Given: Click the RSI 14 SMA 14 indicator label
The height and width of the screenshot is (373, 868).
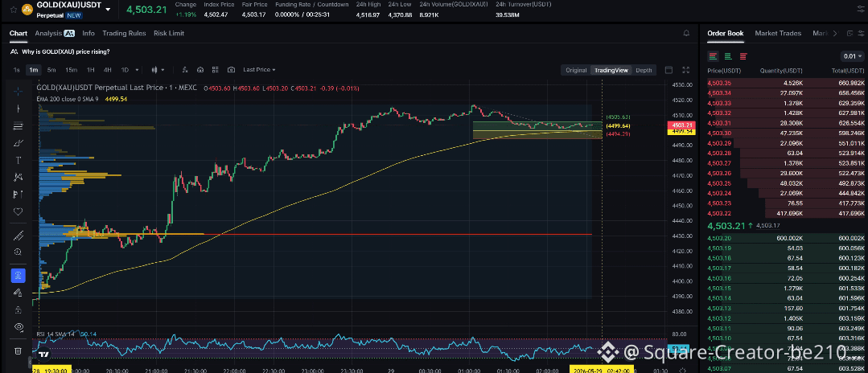Looking at the screenshot, I should point(56,334).
